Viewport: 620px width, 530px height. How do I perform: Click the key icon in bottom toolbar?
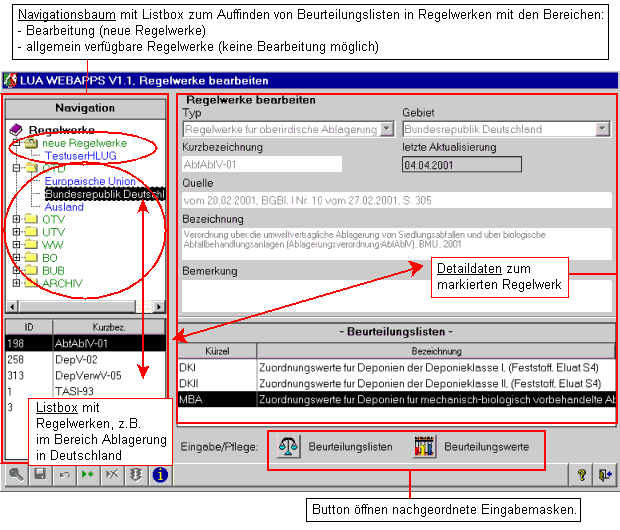[17, 475]
